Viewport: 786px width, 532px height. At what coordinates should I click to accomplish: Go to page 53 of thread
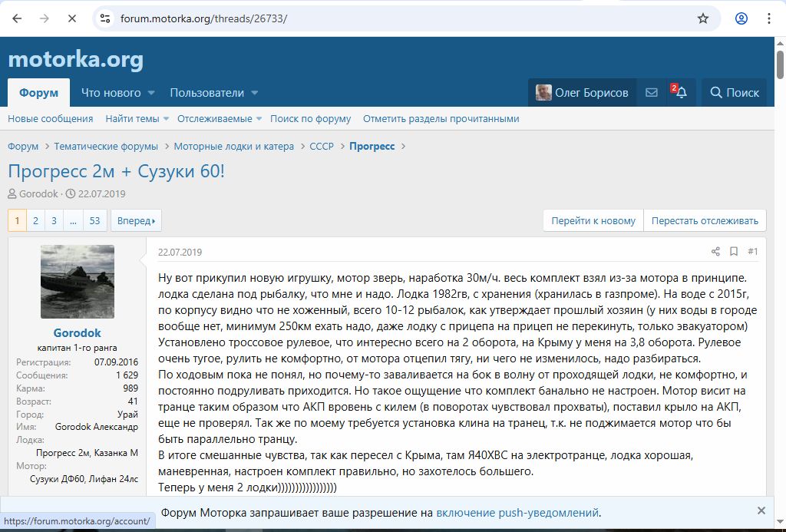[94, 220]
